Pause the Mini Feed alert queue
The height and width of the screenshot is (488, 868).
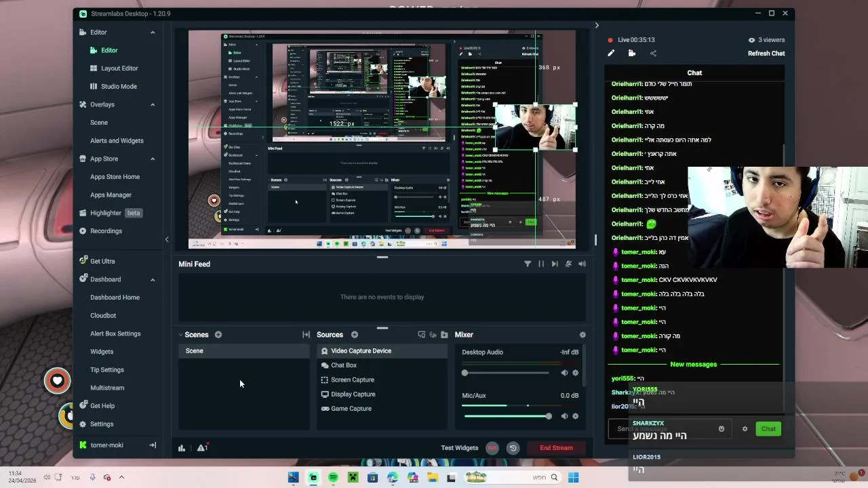click(541, 264)
